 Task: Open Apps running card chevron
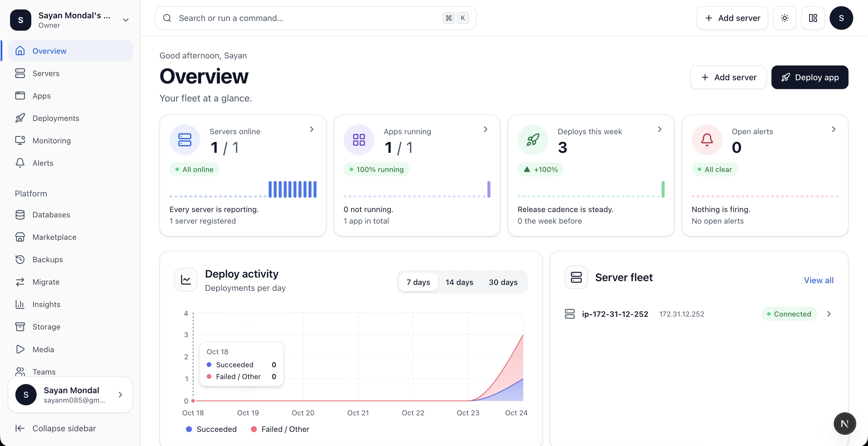(486, 129)
